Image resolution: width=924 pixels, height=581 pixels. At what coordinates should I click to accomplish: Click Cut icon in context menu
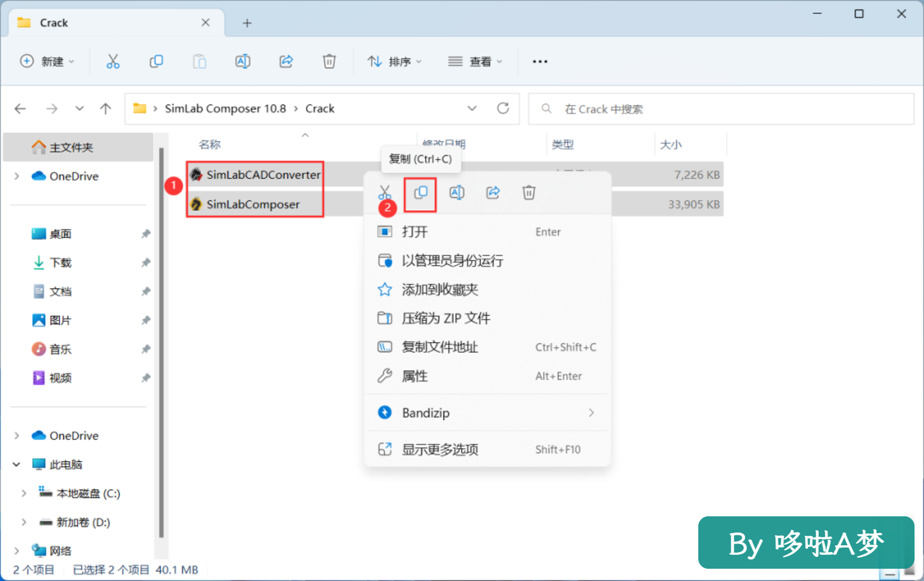click(x=385, y=193)
